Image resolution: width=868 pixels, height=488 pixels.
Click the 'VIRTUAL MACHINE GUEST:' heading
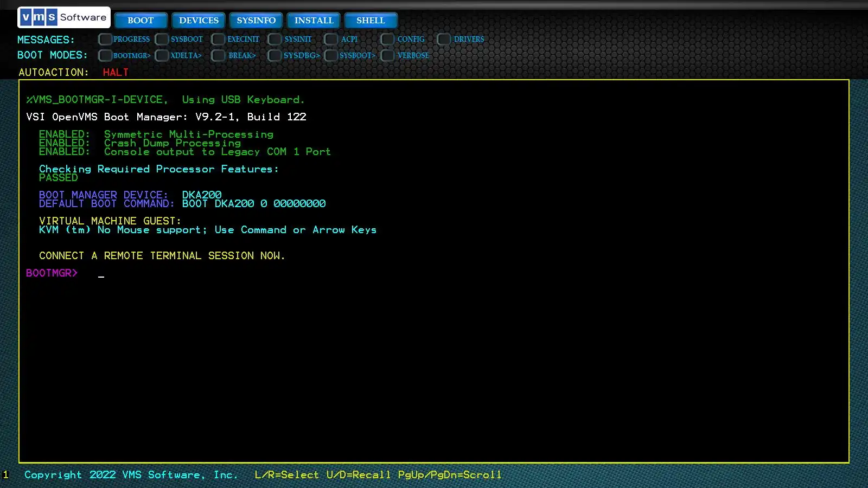point(110,221)
